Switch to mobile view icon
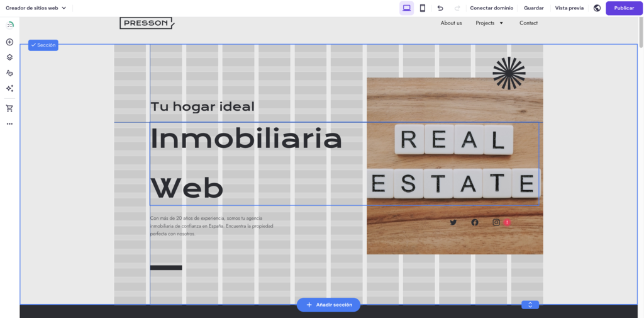Viewport: 644px width, 318px height. click(422, 8)
